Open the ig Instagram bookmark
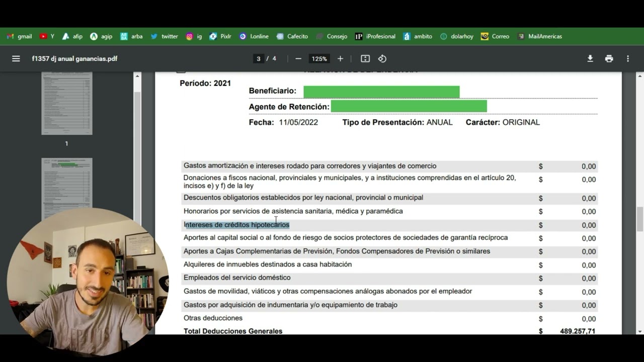Viewport: 644px width, 362px height. pos(194,36)
